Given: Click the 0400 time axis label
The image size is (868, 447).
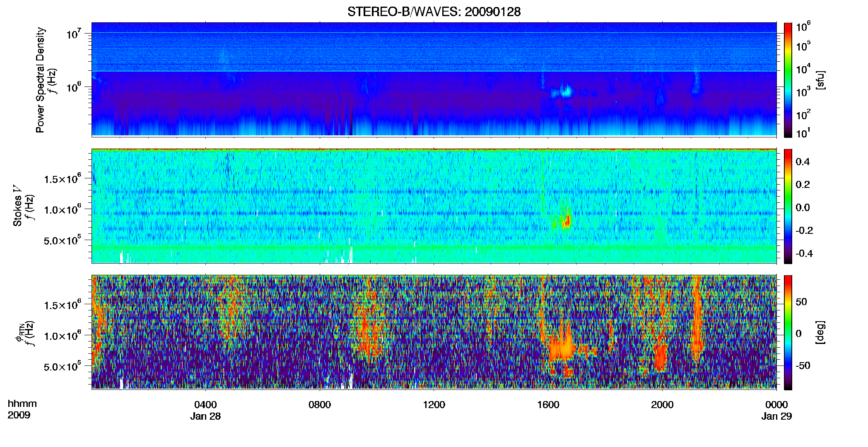Looking at the screenshot, I should point(205,405).
